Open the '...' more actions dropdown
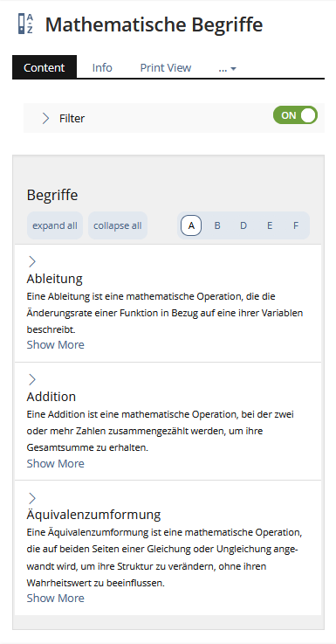 point(227,68)
